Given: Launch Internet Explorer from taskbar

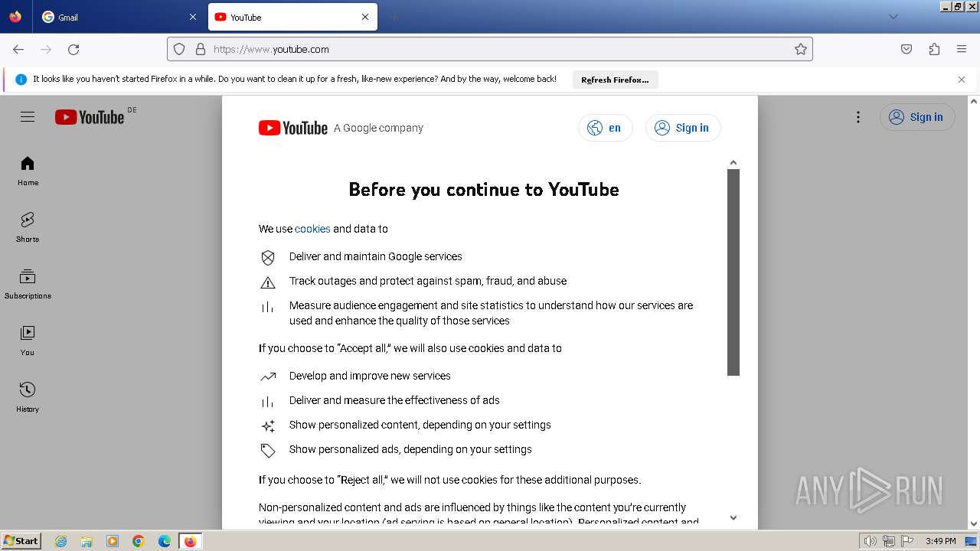Looking at the screenshot, I should (61, 541).
